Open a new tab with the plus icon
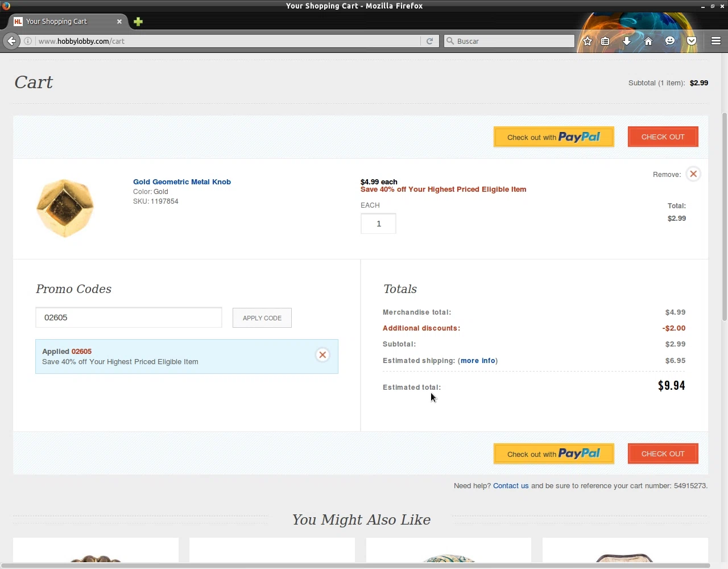Viewport: 728px width, 569px height. click(x=138, y=22)
